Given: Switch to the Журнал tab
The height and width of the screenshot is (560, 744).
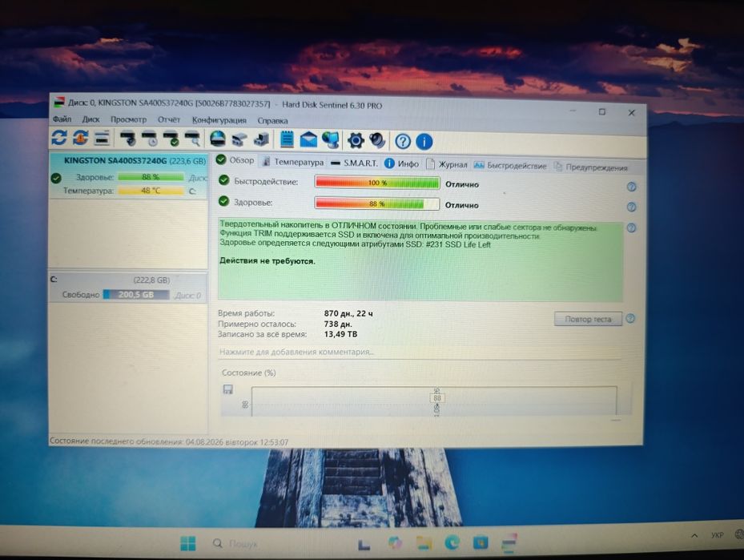Looking at the screenshot, I should coord(447,164).
